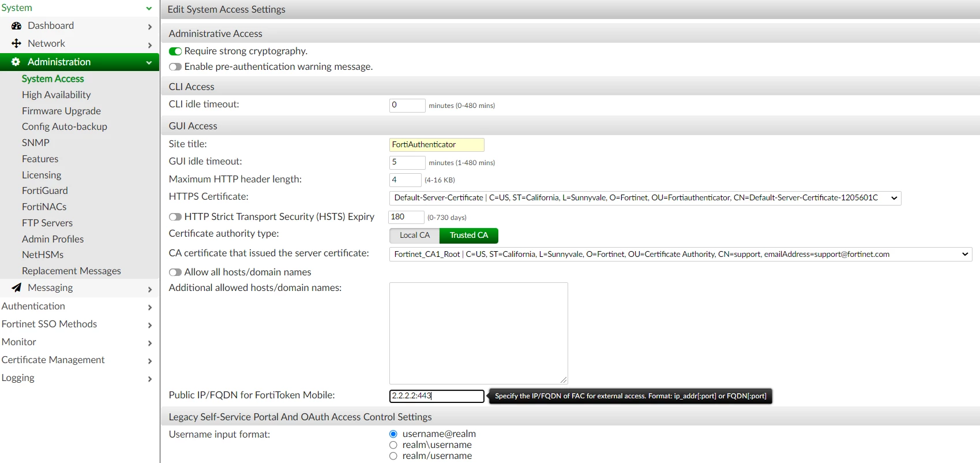Open Config Auto-backup page
980x463 pixels.
point(65,126)
